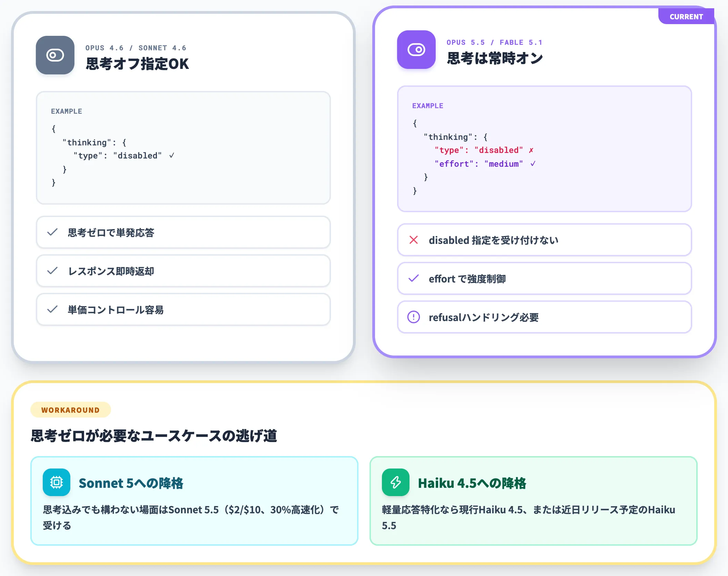
Task: Click the 思考オフ指定OK heading
Action: click(x=137, y=64)
